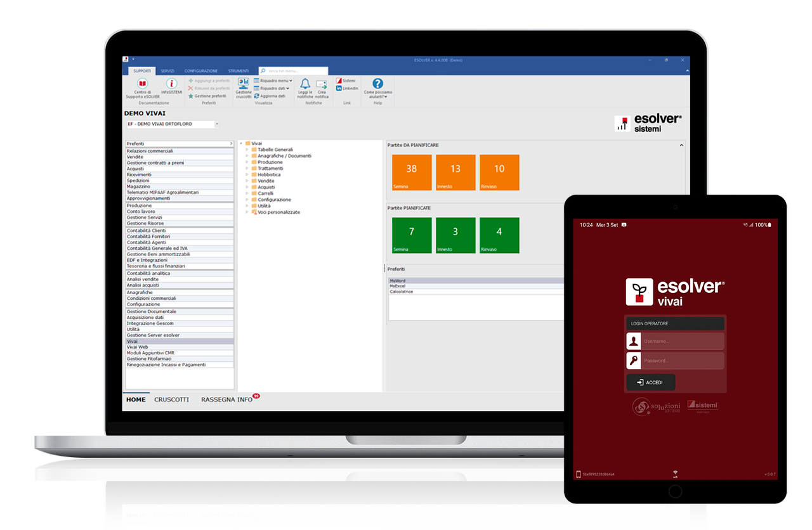Switch to the CONFIGURAZIONE ribbon tab
This screenshot has height=530, width=812.
coord(201,70)
